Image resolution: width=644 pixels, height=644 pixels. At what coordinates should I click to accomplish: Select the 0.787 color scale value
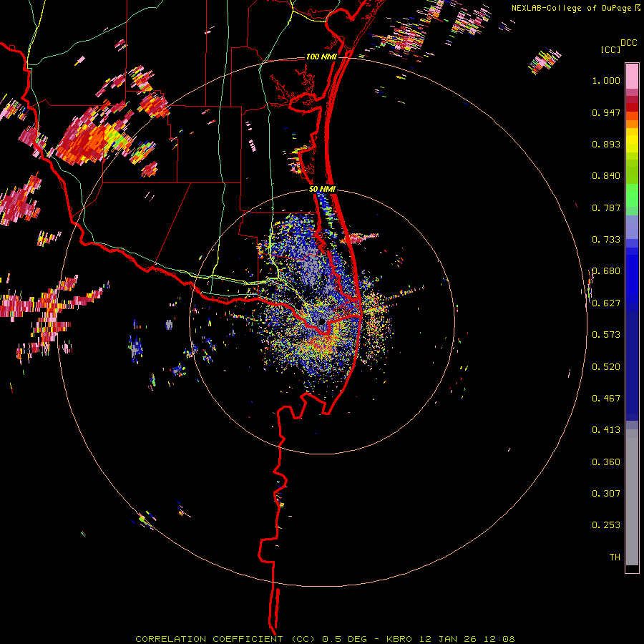(x=606, y=208)
